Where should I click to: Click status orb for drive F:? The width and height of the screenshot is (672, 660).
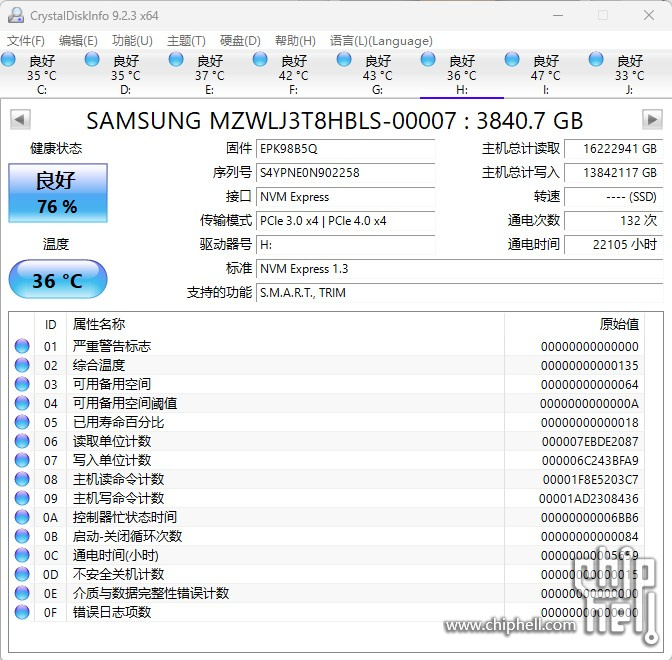(260, 59)
